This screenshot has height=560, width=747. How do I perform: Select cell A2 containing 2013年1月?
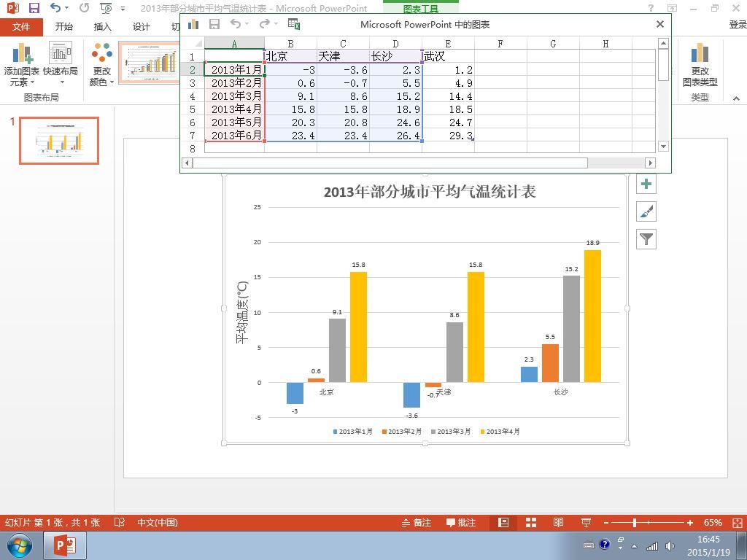click(234, 69)
